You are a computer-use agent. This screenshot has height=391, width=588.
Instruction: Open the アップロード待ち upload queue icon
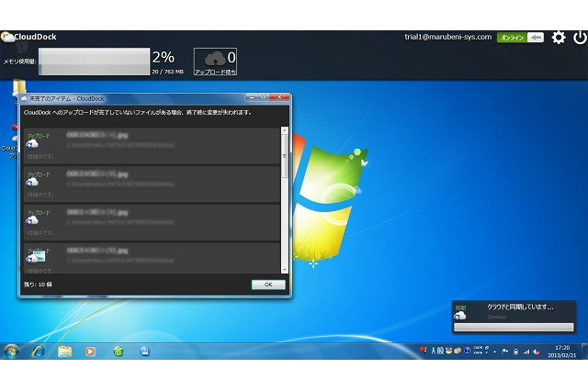coord(215,61)
